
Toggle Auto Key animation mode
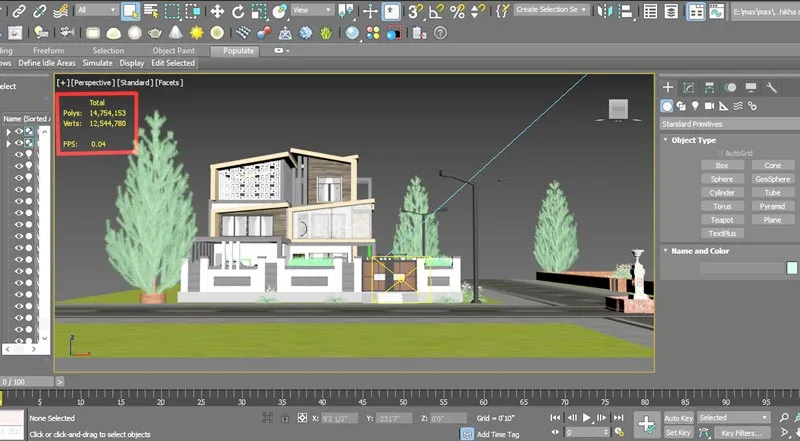(679, 418)
